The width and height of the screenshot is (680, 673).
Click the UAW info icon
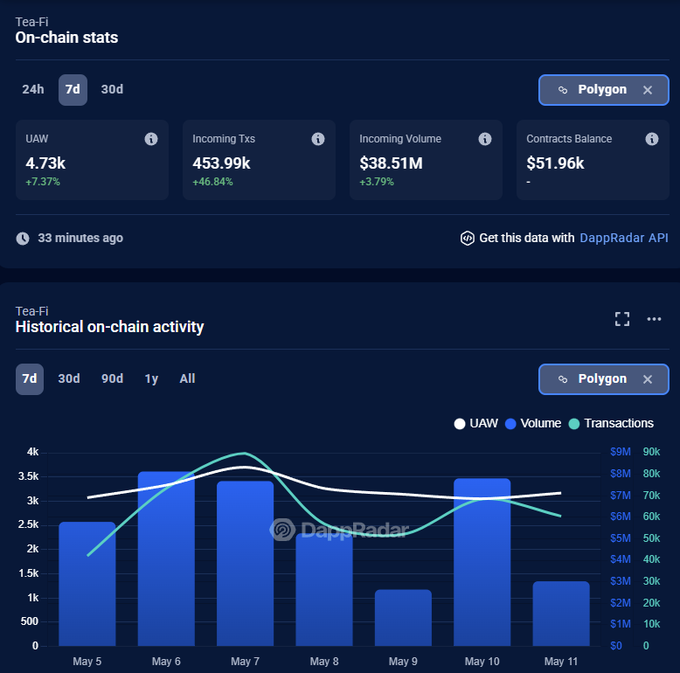coord(151,139)
